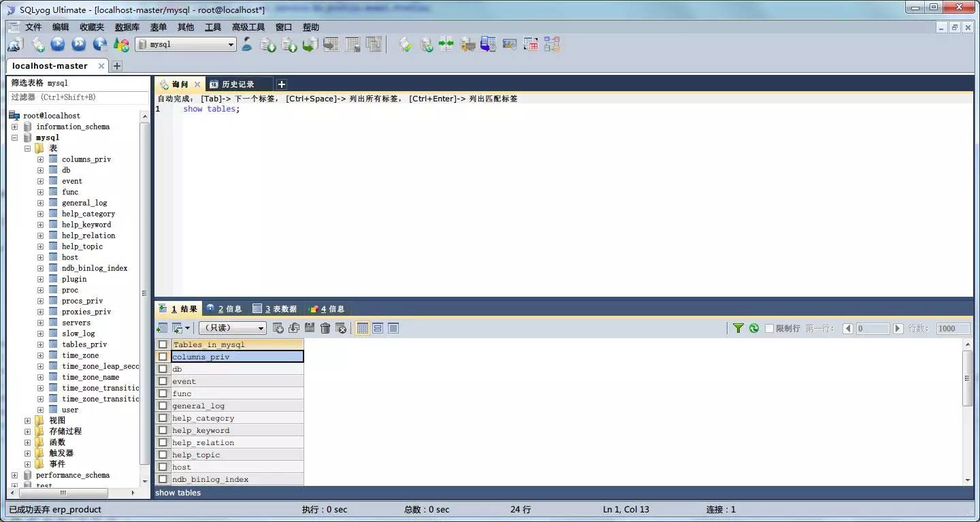Viewport: 980px width, 522px height.
Task: Collapse the mysql database node
Action: (x=14, y=137)
